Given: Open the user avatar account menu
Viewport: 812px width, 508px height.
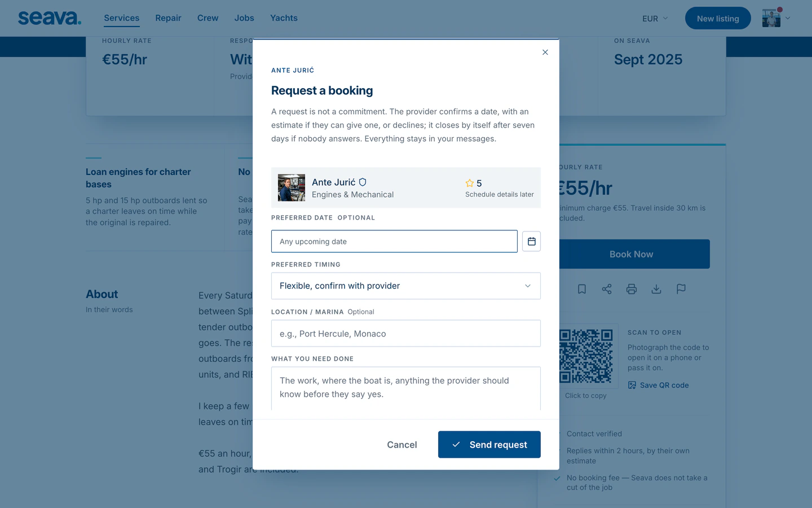Looking at the screenshot, I should click(x=776, y=18).
